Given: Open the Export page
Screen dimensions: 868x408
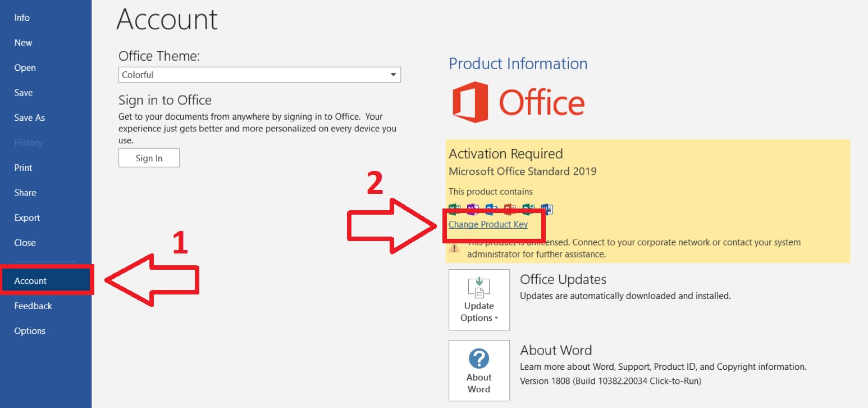Looking at the screenshot, I should pyautogui.click(x=27, y=217).
